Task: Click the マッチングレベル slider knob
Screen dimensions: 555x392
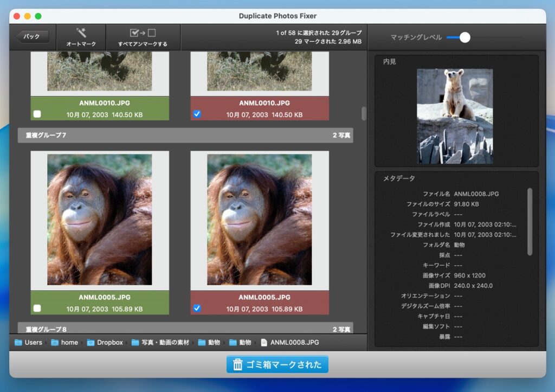Action: pyautogui.click(x=464, y=37)
